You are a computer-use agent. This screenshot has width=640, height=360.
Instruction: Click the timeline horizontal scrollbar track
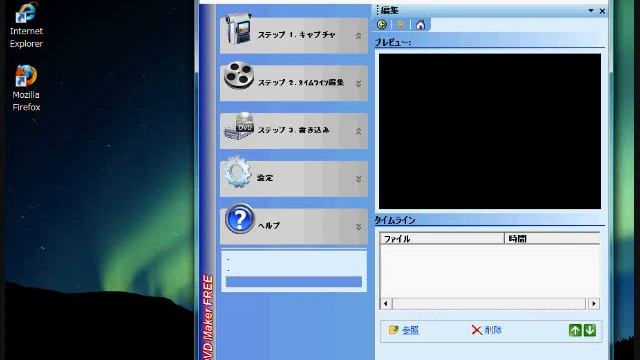pyautogui.click(x=489, y=304)
